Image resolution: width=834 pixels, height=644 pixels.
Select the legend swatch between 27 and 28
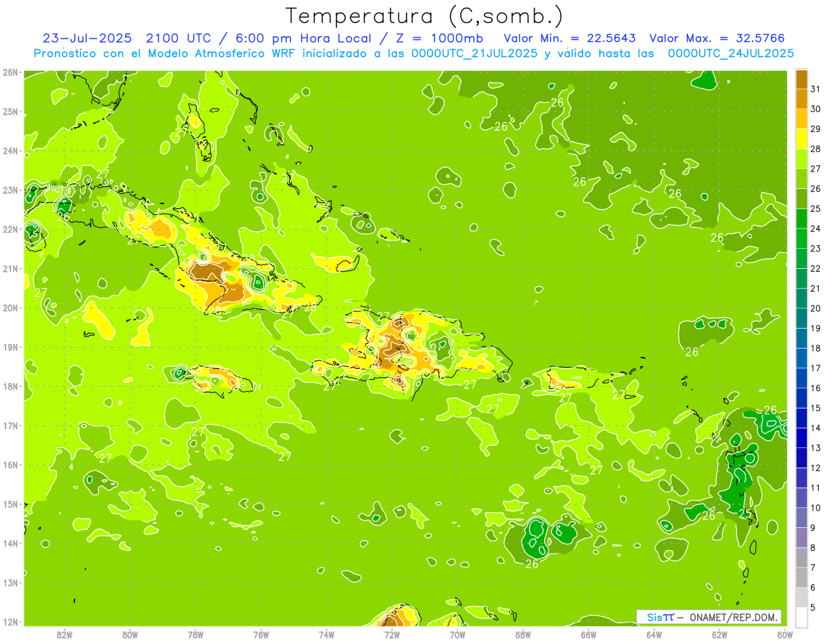tap(801, 158)
